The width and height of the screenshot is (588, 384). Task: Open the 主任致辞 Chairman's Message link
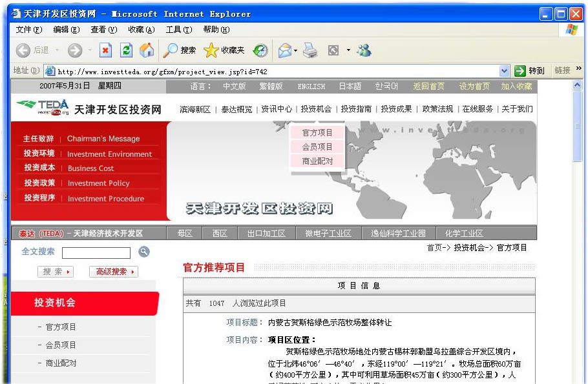[x=81, y=139]
